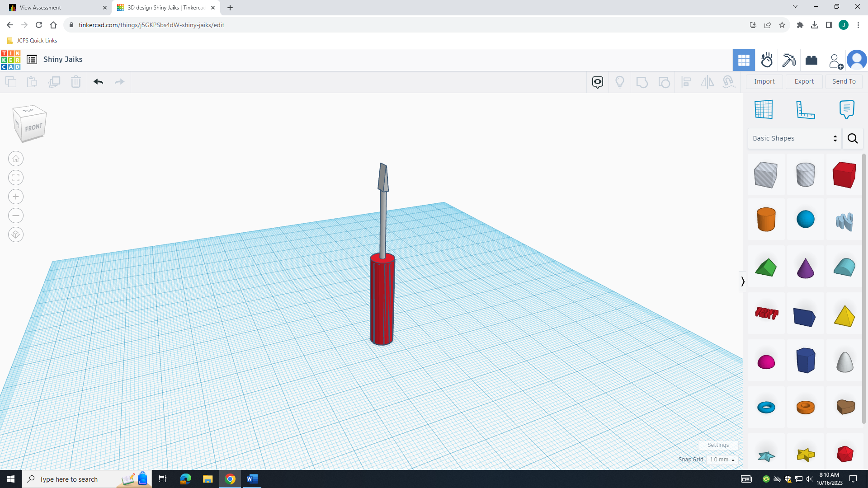The height and width of the screenshot is (488, 868).
Task: Select the Scribble shape
Action: coord(844,221)
